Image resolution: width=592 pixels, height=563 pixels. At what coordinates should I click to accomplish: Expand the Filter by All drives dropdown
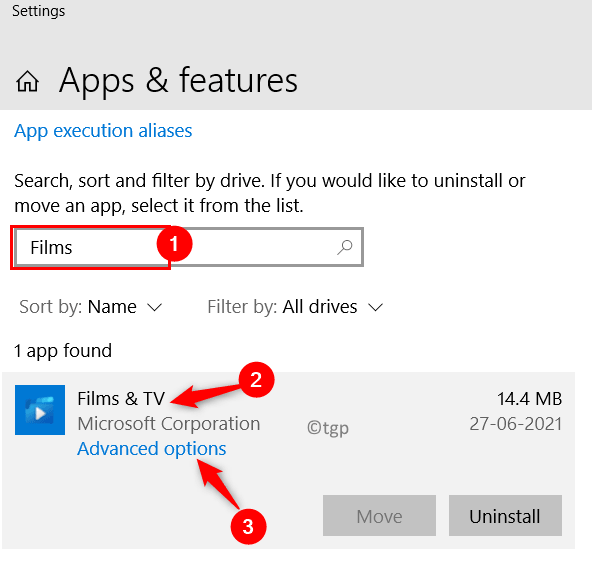click(295, 307)
